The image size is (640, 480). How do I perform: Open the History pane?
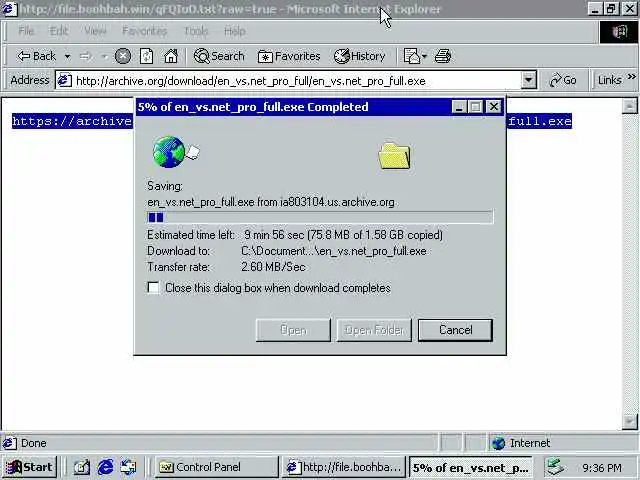pyautogui.click(x=360, y=56)
